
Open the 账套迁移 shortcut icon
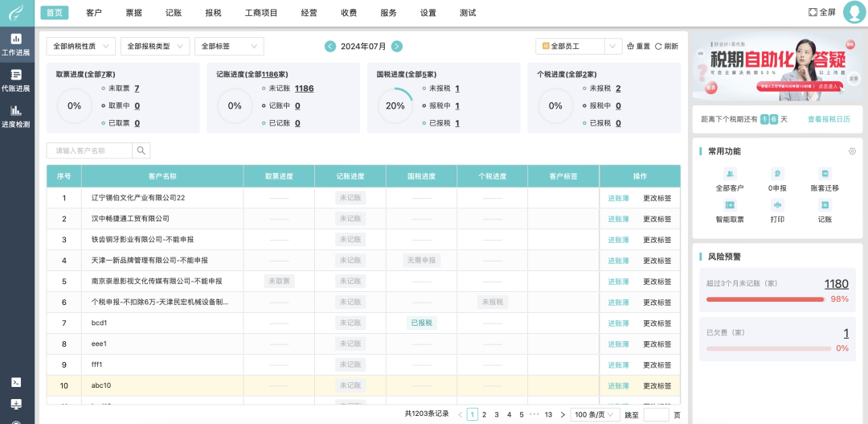(825, 174)
